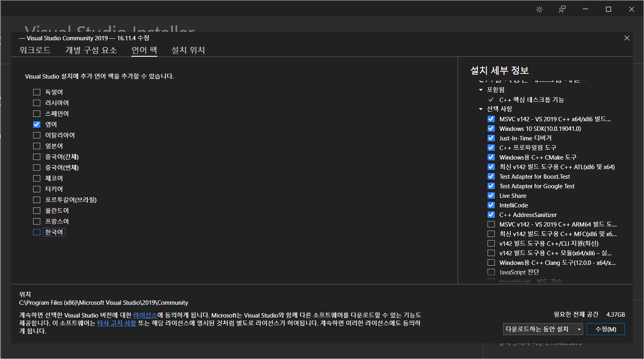The width and height of the screenshot is (644, 359).
Task: Check the 중국어(간체) language pack
Action: coord(37,157)
